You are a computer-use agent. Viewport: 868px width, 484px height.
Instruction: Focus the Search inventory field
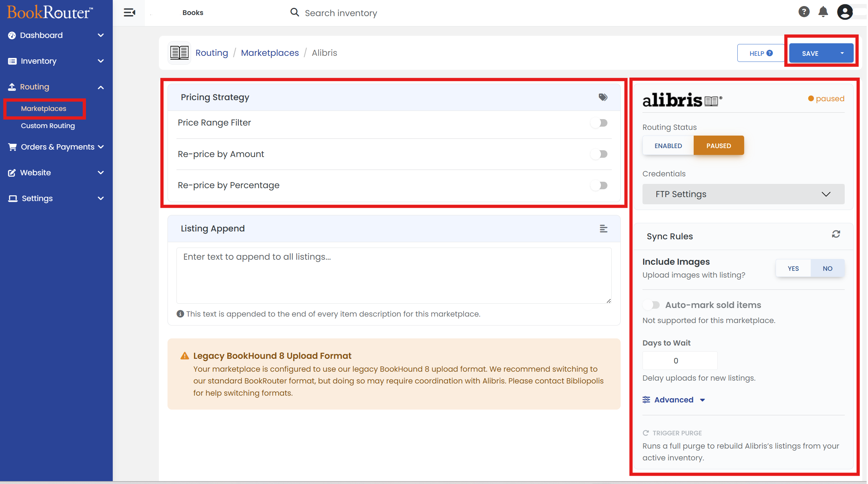(341, 13)
